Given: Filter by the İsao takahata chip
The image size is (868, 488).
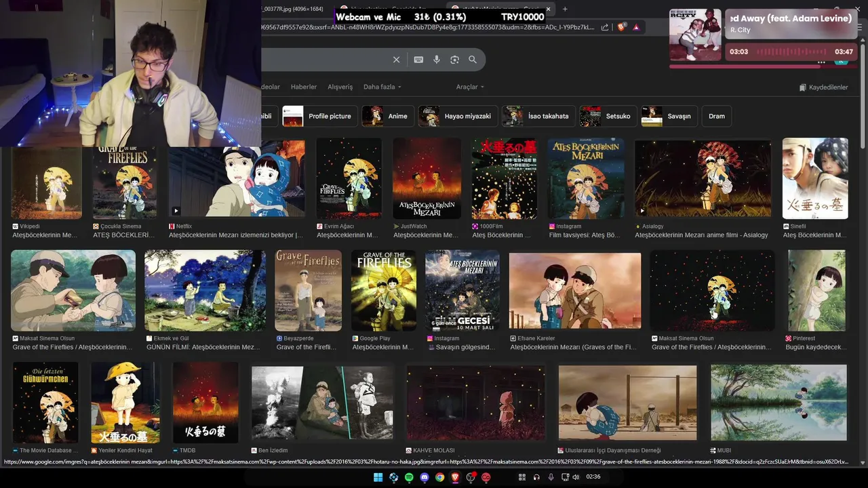Looking at the screenshot, I should tap(537, 116).
